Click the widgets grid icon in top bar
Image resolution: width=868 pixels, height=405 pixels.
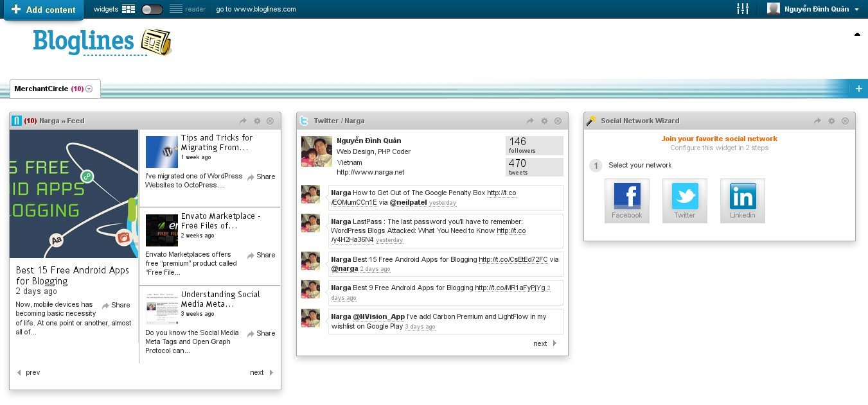coord(127,9)
